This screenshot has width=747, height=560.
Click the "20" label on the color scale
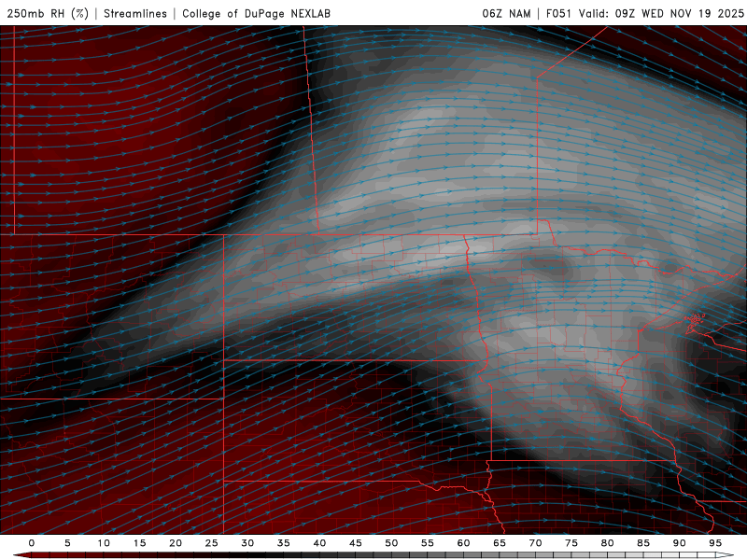tap(176, 543)
